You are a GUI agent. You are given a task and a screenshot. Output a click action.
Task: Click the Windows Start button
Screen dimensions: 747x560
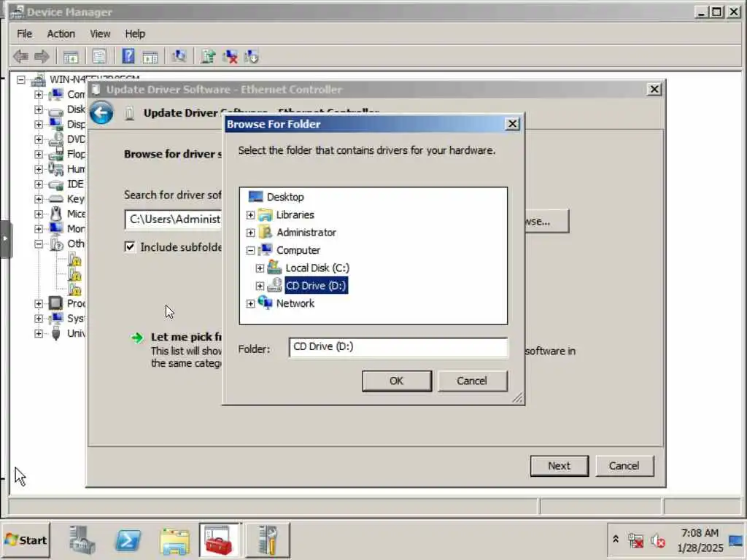[x=26, y=540]
